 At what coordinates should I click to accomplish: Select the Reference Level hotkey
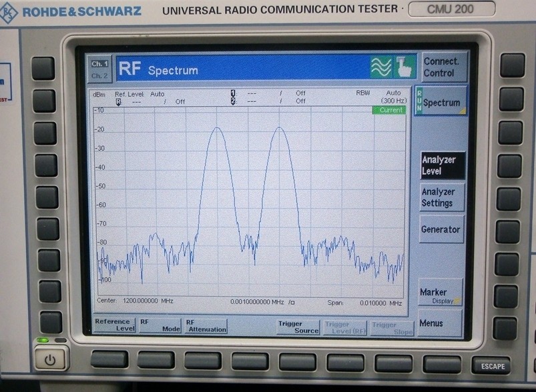coord(114,325)
